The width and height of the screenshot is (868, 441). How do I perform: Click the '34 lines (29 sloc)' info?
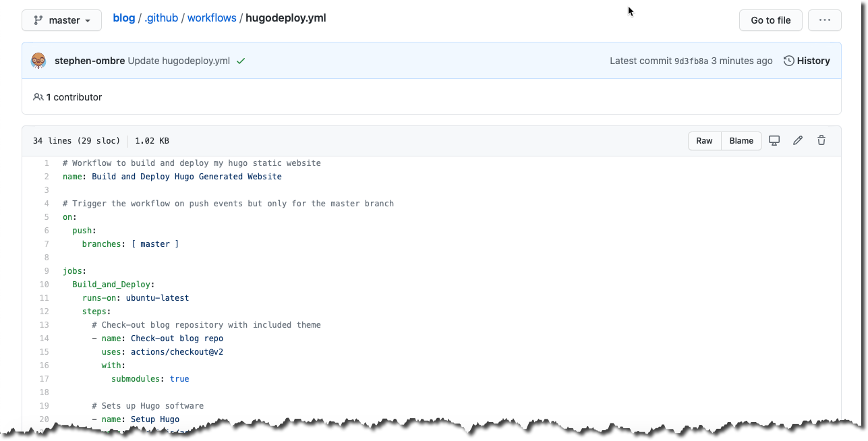(x=76, y=141)
